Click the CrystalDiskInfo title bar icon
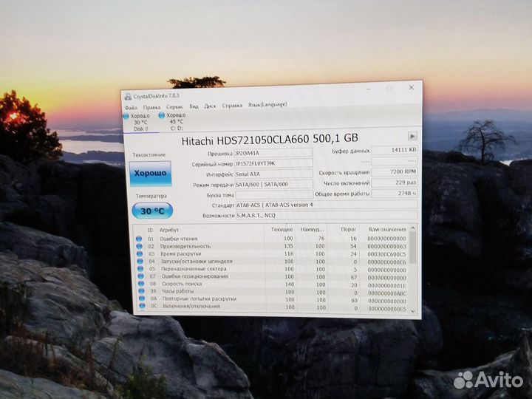The height and width of the screenshot is (399, 532). click(128, 97)
